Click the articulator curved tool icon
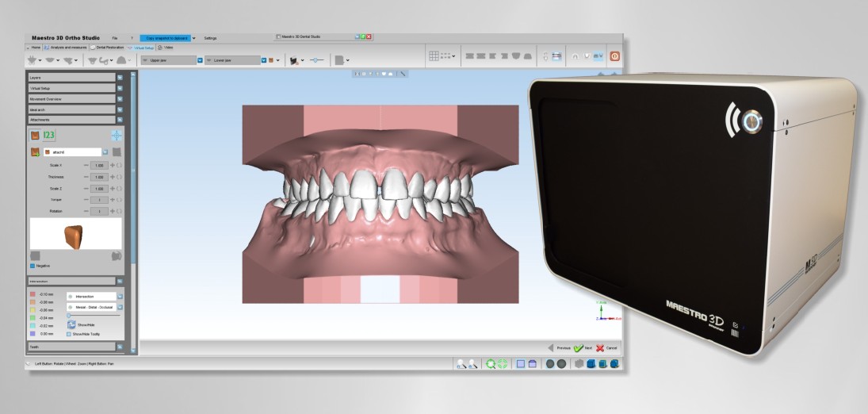Image resolution: width=868 pixels, height=414 pixels. (104, 59)
